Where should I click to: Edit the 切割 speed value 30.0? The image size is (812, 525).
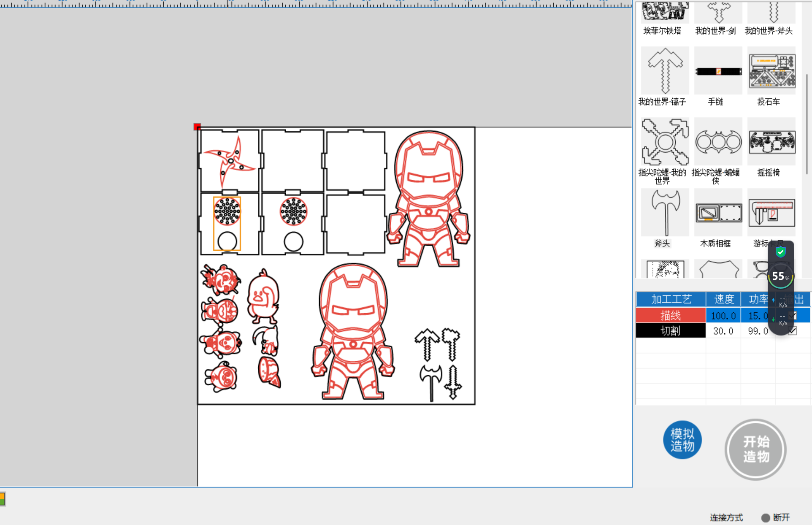pyautogui.click(x=723, y=331)
